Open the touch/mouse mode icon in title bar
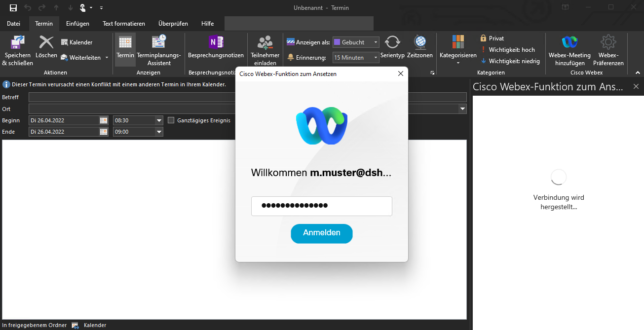 (83, 7)
